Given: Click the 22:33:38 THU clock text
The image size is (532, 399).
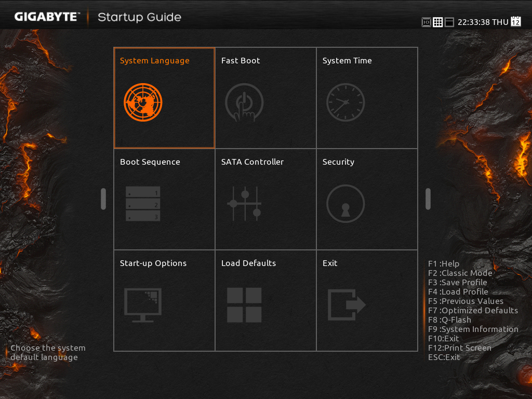Looking at the screenshot, I should click(x=483, y=22).
